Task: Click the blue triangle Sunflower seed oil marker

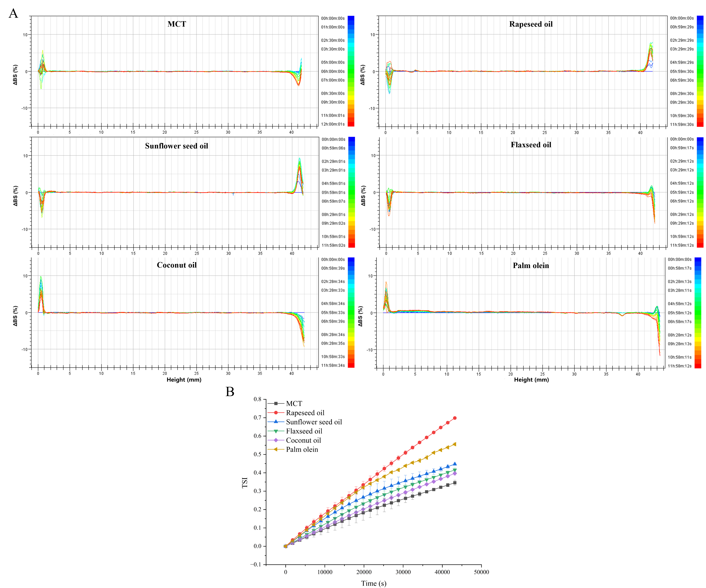Action: (276, 422)
